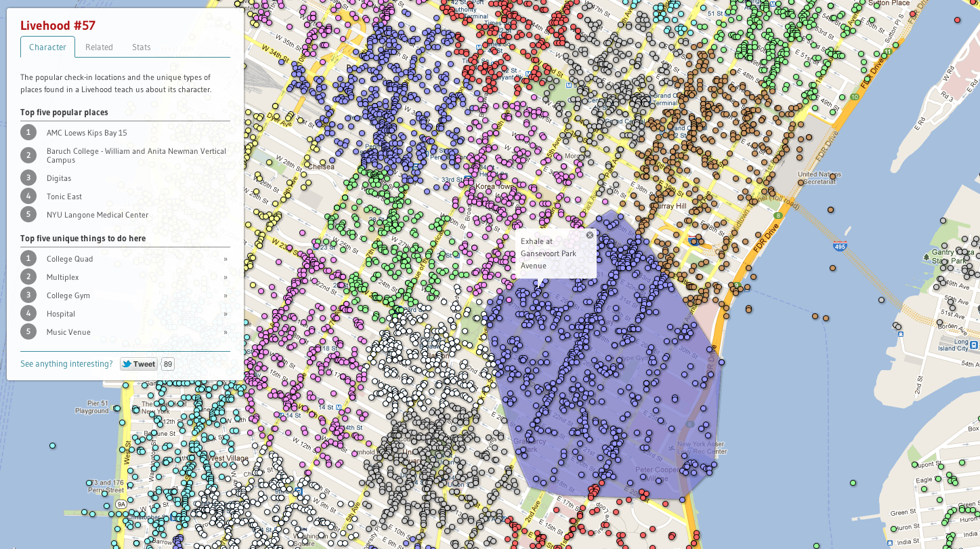Click the tweet count bubble showing 89
980x549 pixels.
coord(168,364)
